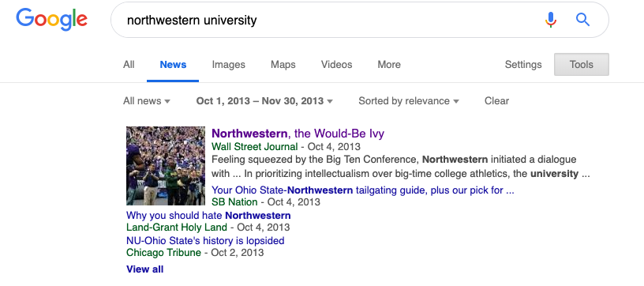
Task: Select the News tab
Action: click(x=173, y=65)
